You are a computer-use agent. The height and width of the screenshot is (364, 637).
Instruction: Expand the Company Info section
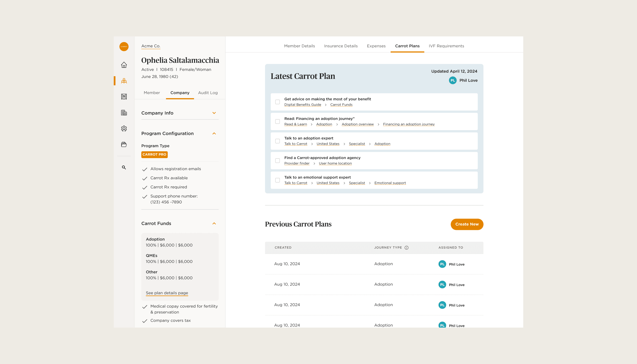(214, 113)
